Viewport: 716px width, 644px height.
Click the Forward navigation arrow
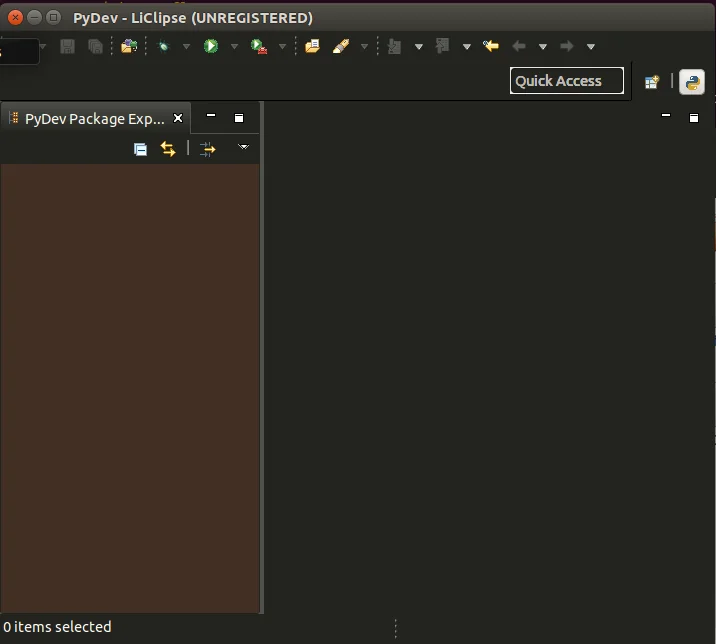pyautogui.click(x=567, y=46)
